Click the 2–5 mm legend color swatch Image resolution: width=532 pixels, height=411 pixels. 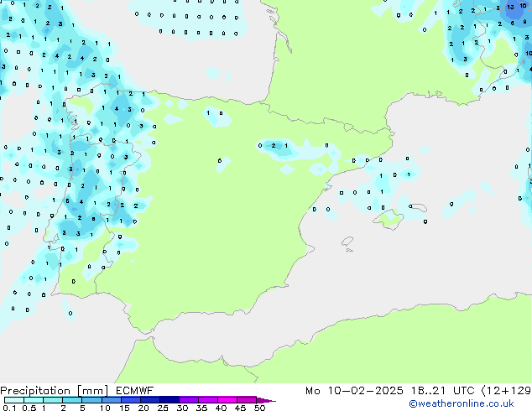click(x=72, y=400)
